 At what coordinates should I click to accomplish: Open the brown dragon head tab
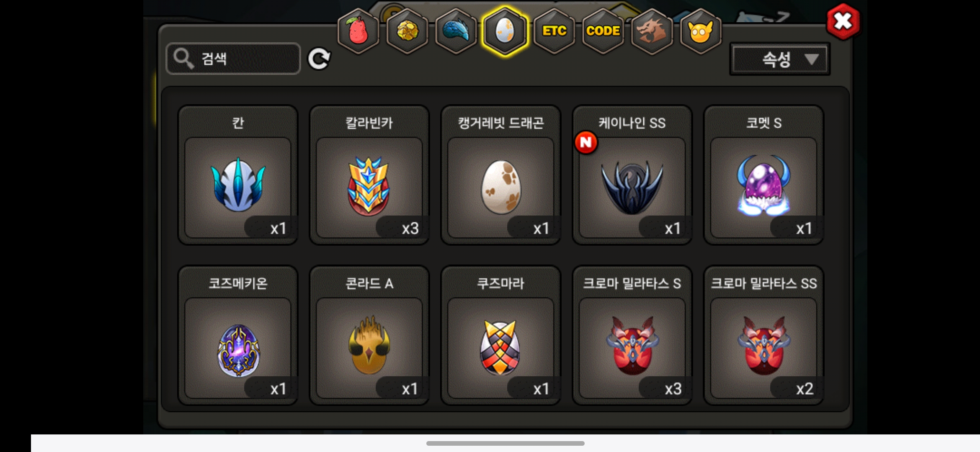(652, 31)
